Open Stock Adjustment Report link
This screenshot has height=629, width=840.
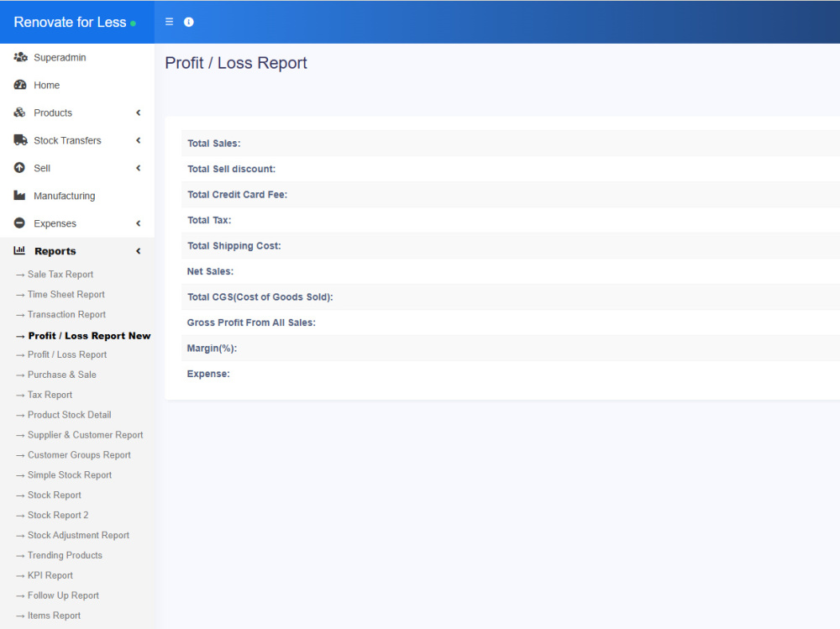pos(78,535)
